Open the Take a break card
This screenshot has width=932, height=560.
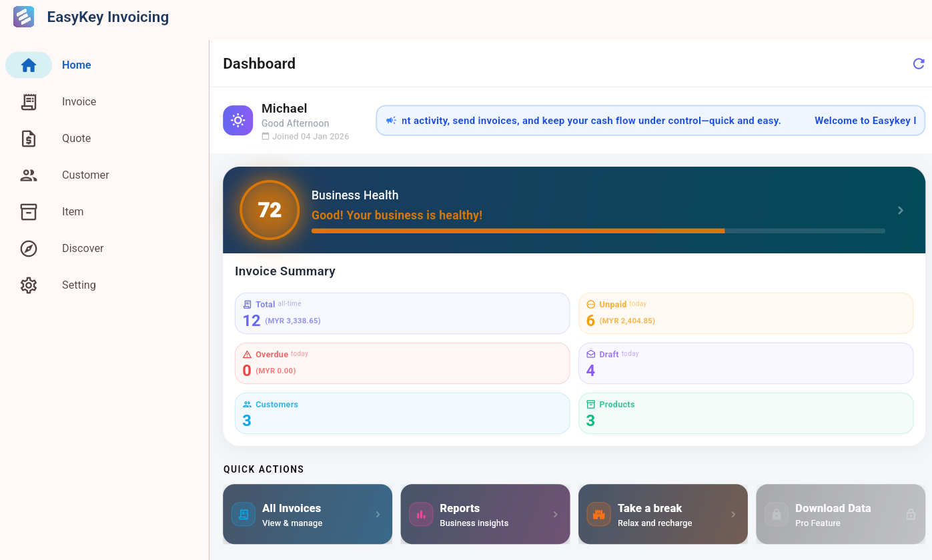(663, 514)
